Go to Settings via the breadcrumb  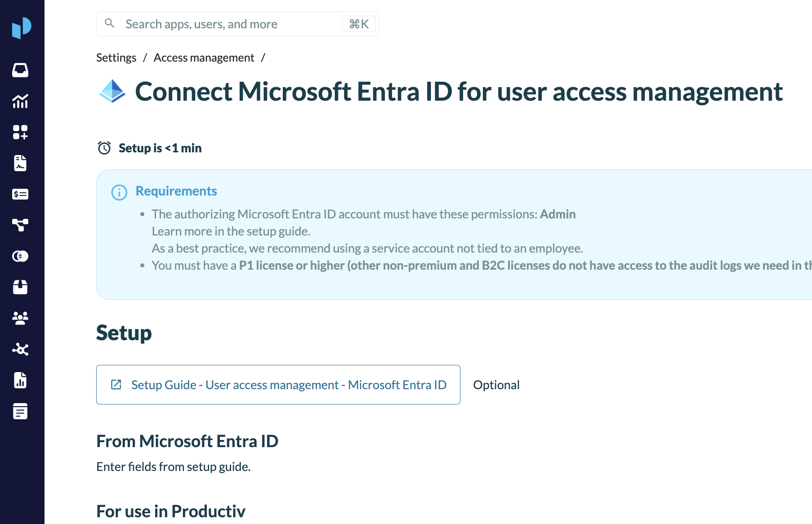point(116,58)
